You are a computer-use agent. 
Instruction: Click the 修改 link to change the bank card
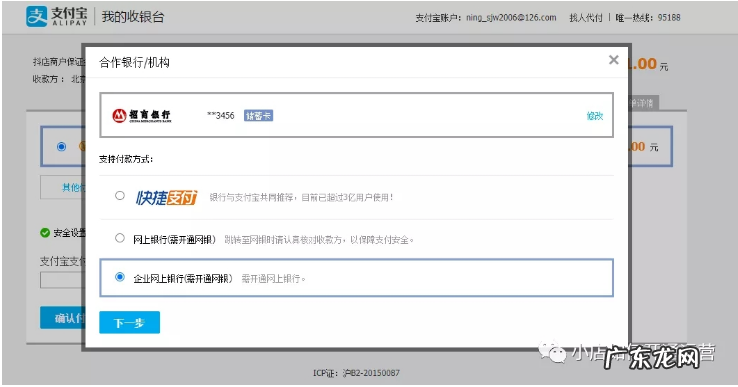[594, 116]
